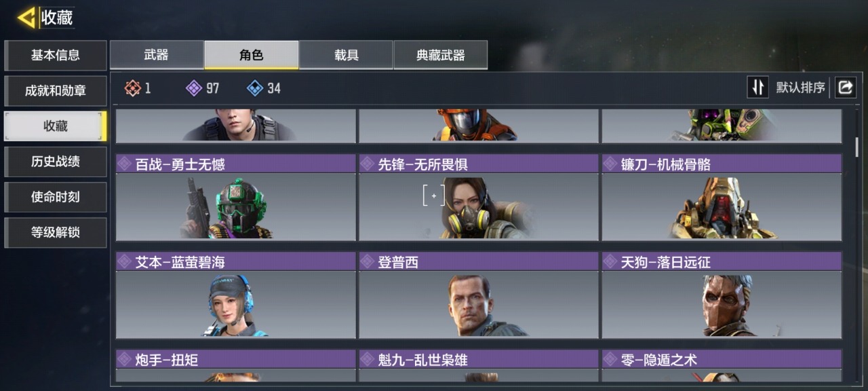868x391 pixels.
Task: Open the 等级解锁 section
Action: pyautogui.click(x=56, y=232)
